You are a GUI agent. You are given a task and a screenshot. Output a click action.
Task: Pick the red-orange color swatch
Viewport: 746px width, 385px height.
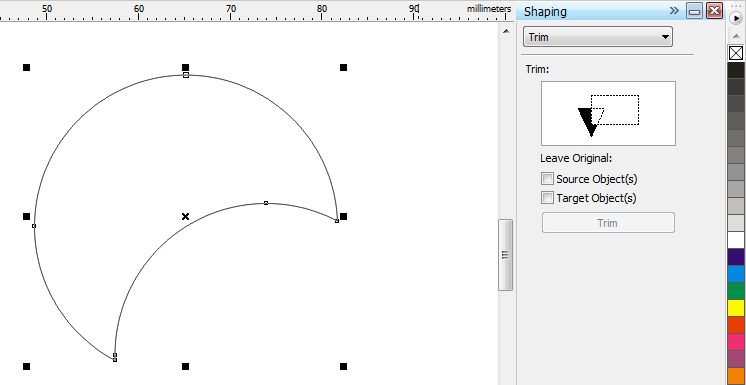(x=736, y=325)
